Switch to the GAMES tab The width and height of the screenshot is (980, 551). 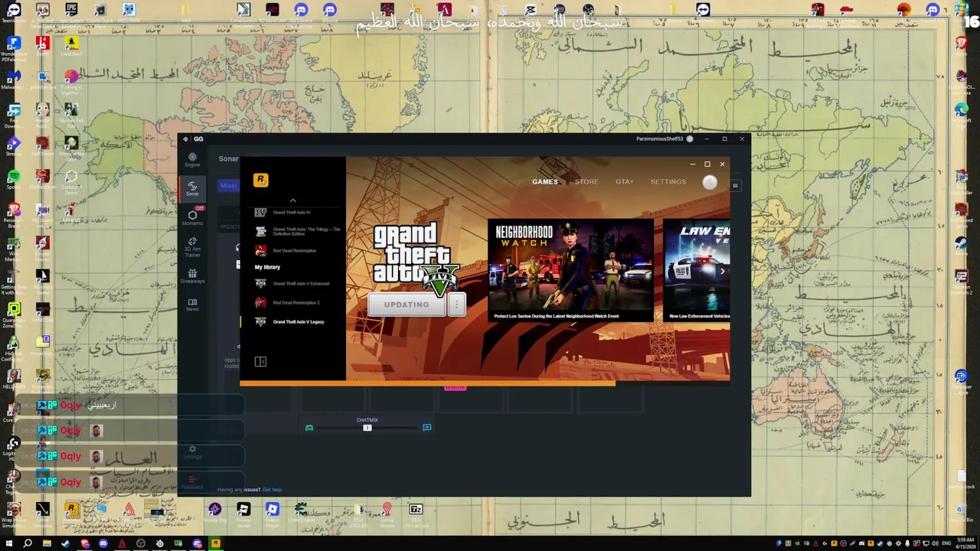(545, 182)
